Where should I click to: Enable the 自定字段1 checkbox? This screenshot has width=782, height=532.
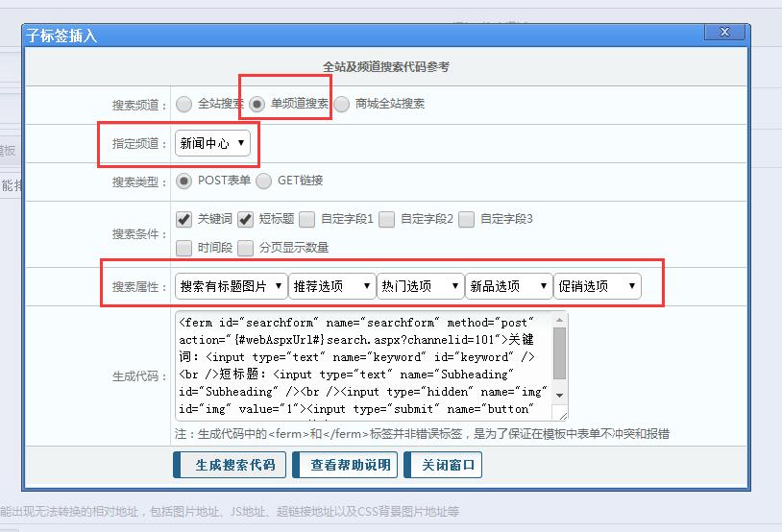pyautogui.click(x=306, y=219)
